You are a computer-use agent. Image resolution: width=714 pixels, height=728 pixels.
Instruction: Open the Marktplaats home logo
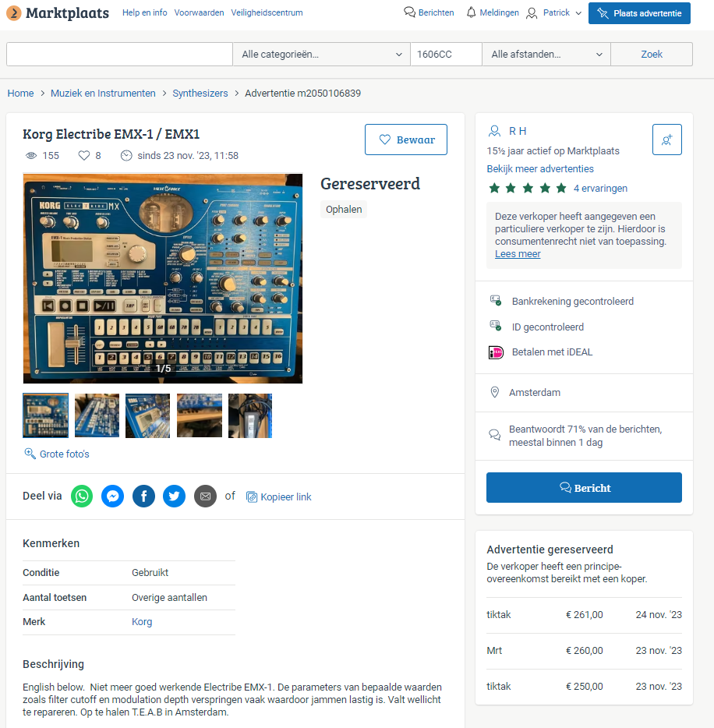tap(58, 13)
